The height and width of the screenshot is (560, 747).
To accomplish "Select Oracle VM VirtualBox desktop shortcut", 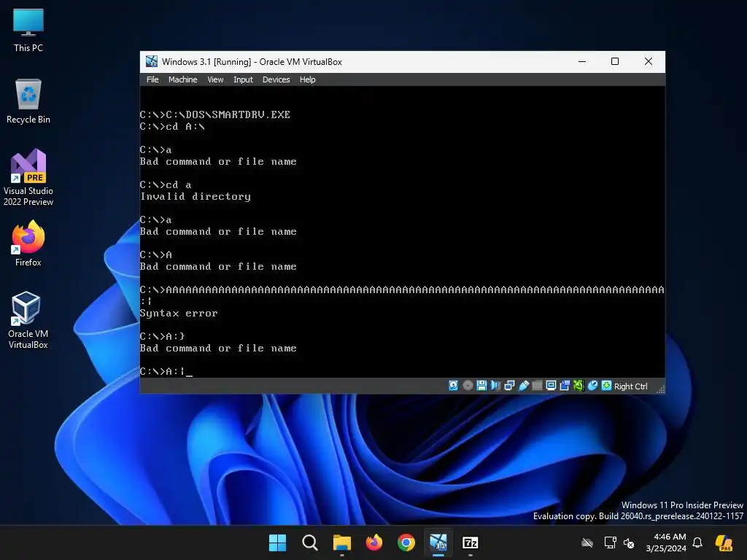I will pyautogui.click(x=28, y=320).
